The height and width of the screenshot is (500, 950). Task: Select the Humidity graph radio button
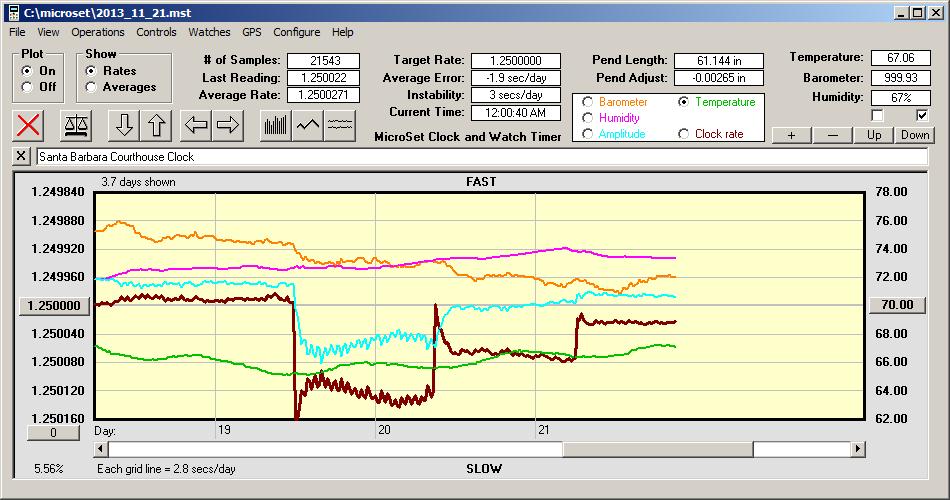[x=587, y=118]
